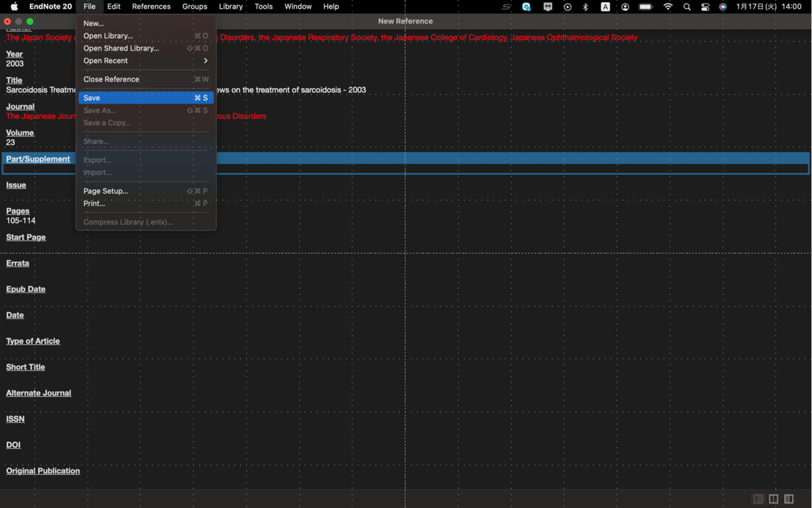812x508 pixels.
Task: Open the Library menu
Action: 231,7
